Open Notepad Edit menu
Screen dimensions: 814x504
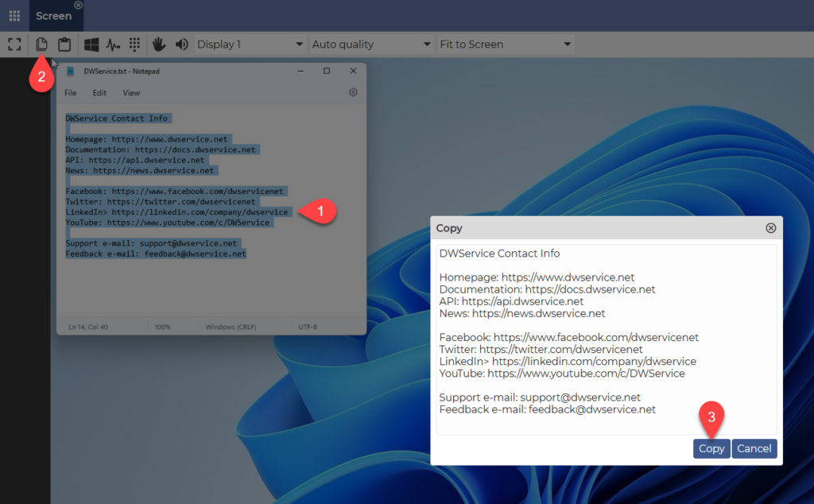[x=99, y=93]
